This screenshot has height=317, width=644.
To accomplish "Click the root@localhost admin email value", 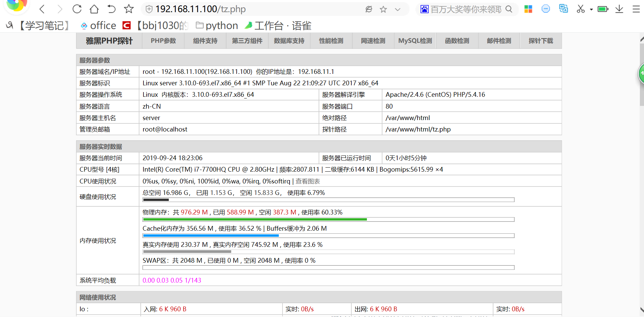I will click(165, 129).
